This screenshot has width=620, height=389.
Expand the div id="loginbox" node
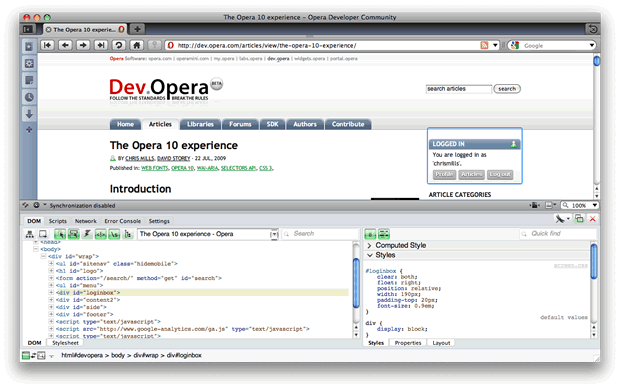pyautogui.click(x=51, y=293)
